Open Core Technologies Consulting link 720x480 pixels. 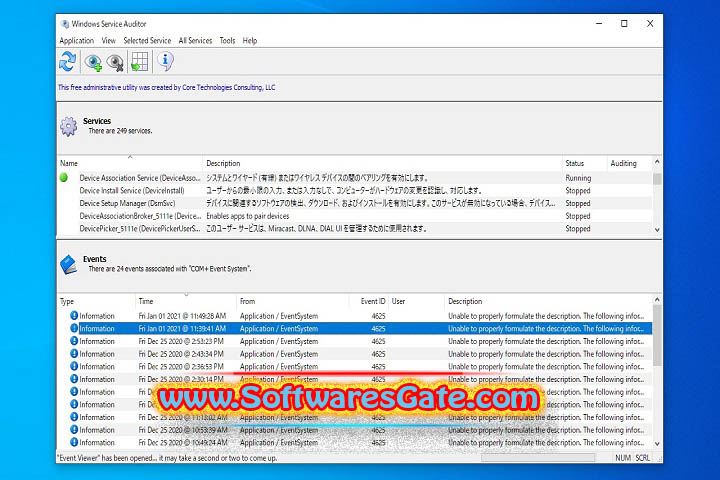coord(229,87)
